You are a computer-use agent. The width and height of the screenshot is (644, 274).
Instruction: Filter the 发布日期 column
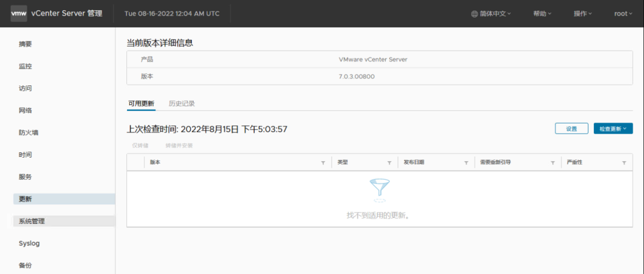[466, 163]
